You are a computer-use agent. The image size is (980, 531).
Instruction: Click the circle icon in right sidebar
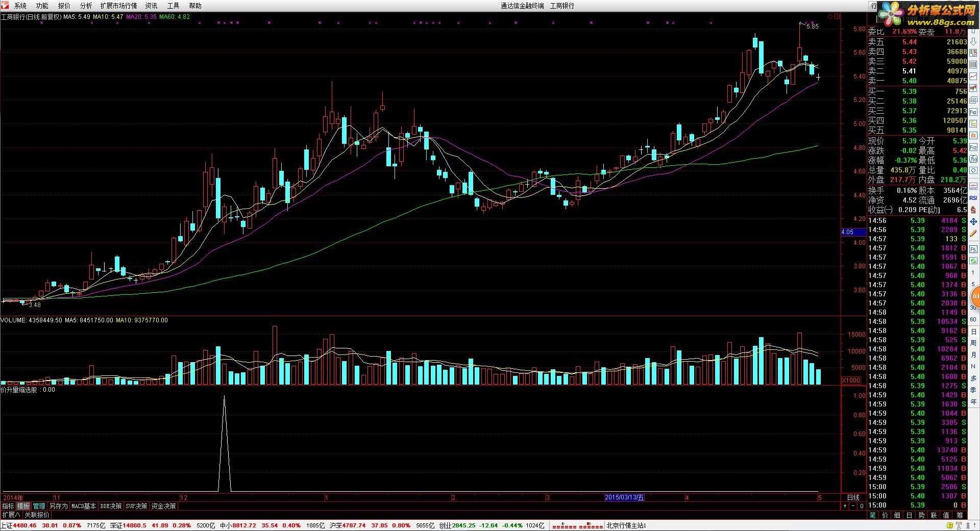pyautogui.click(x=973, y=170)
